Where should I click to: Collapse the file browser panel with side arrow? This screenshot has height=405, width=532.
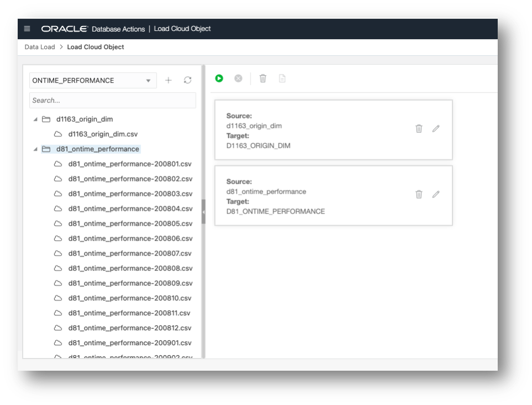(204, 211)
